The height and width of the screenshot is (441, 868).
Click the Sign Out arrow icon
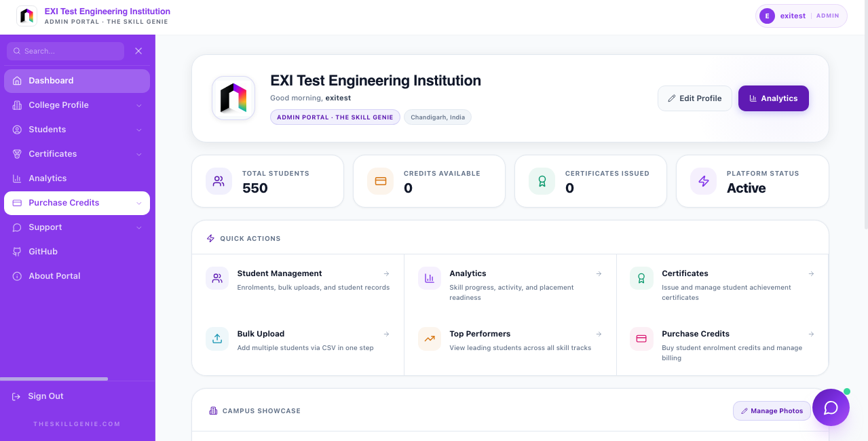[16, 396]
